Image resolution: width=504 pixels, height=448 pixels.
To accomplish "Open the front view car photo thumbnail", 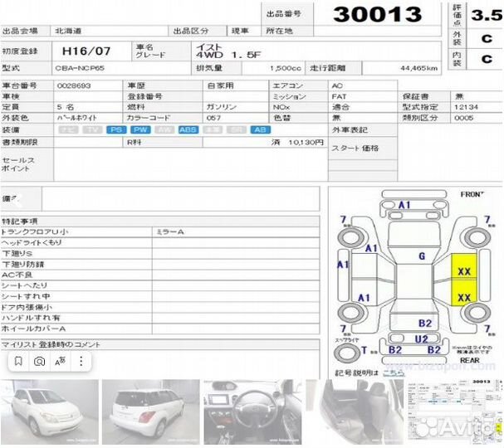I will pos(50,412).
